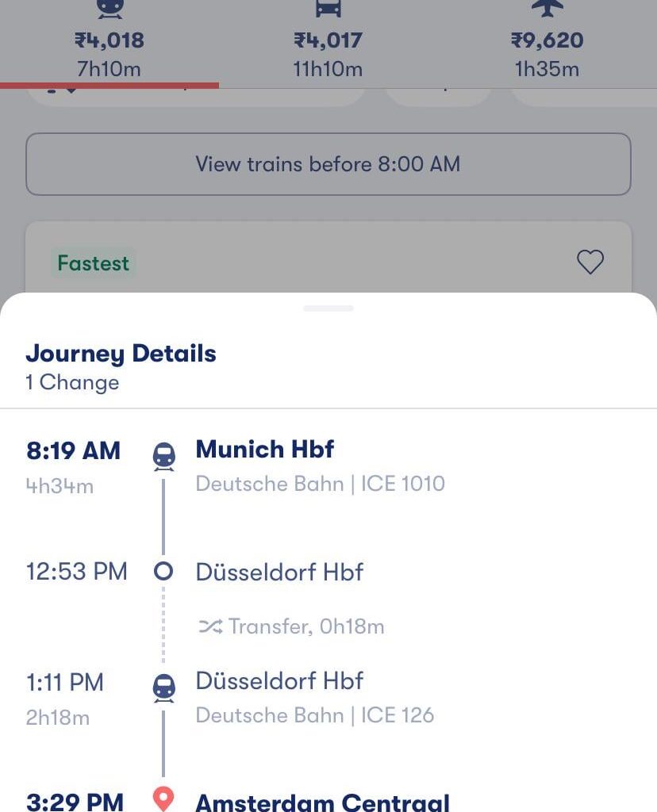Click the transfer shuffle icon next to 'Transfer, 0h18m'
The image size is (657, 812).
[x=211, y=626]
